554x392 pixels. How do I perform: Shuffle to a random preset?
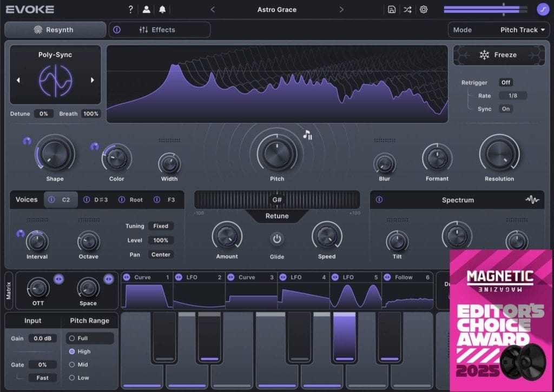407,9
